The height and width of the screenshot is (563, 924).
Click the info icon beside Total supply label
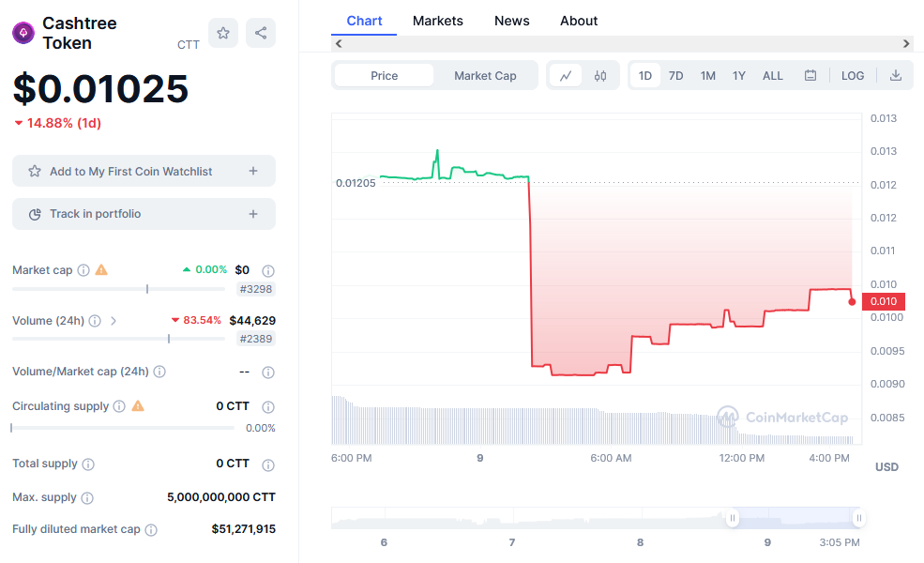(88, 464)
